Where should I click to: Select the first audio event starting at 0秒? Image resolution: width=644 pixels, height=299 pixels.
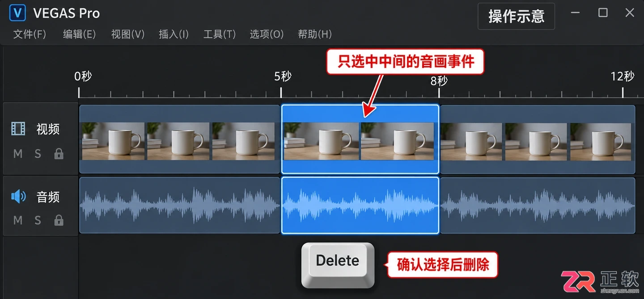pos(179,206)
